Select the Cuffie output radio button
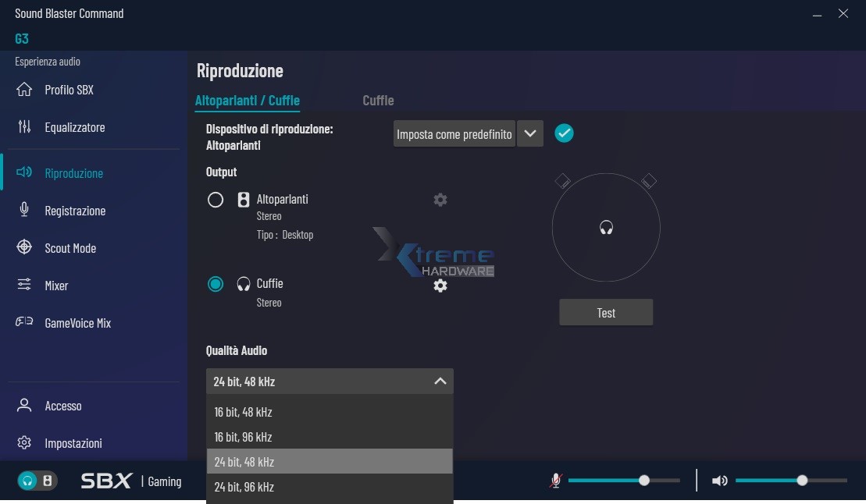 point(216,284)
